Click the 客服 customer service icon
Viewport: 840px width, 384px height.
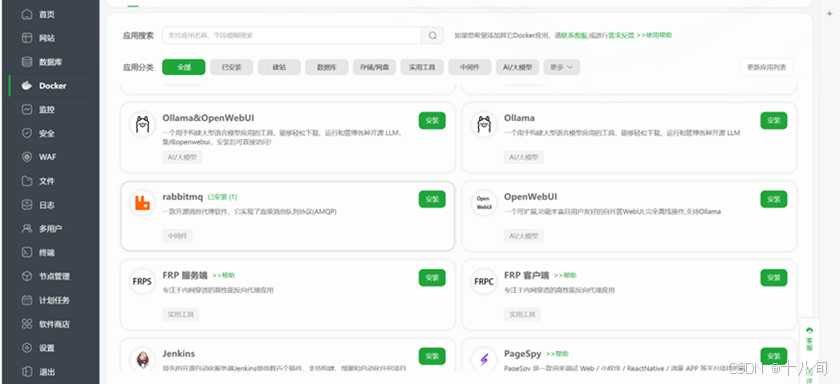click(x=809, y=331)
